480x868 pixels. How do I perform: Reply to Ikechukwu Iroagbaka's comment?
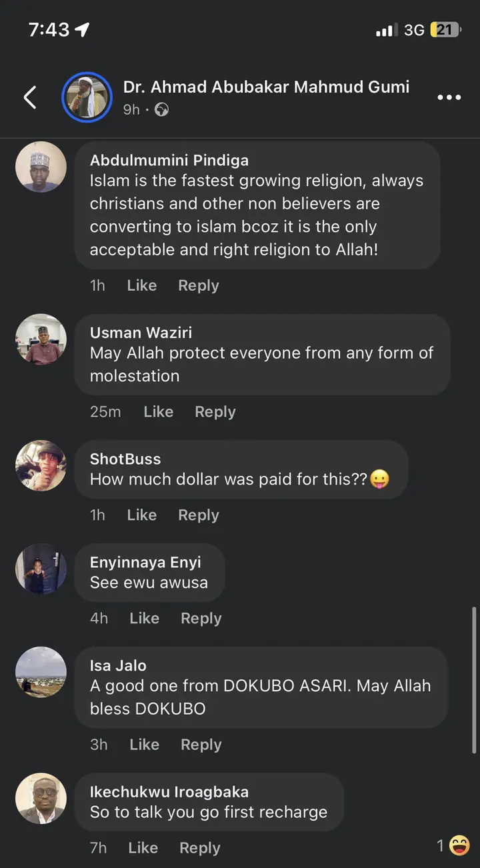coord(199,848)
